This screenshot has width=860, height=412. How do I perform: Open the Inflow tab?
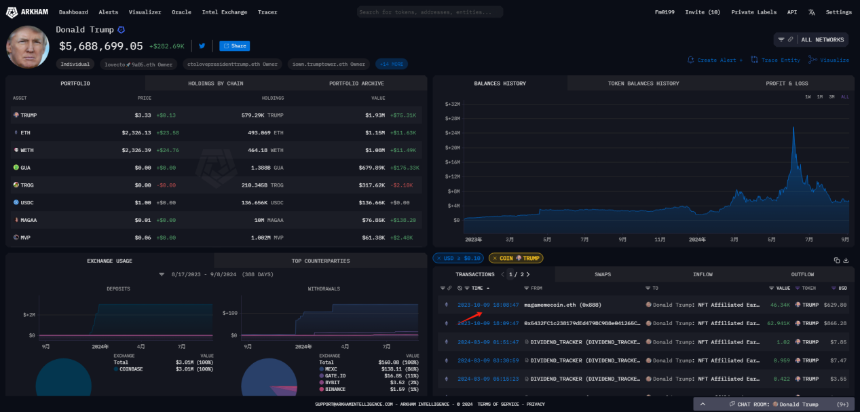[x=703, y=274]
